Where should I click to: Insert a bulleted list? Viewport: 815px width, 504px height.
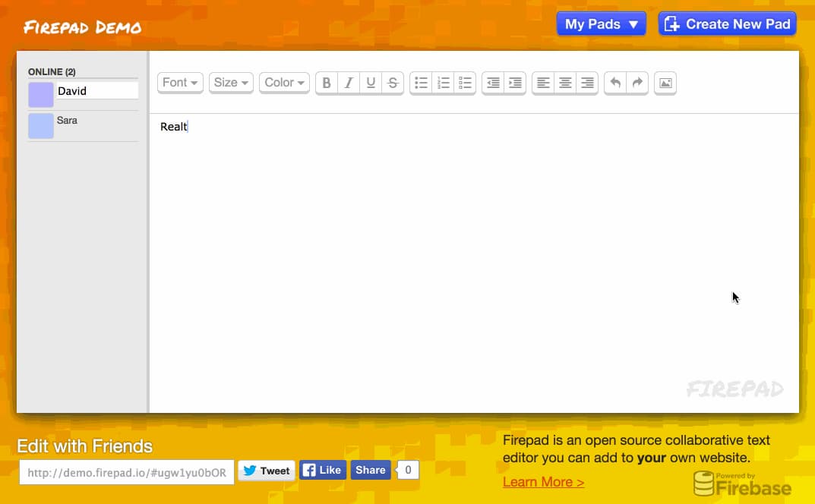(421, 83)
